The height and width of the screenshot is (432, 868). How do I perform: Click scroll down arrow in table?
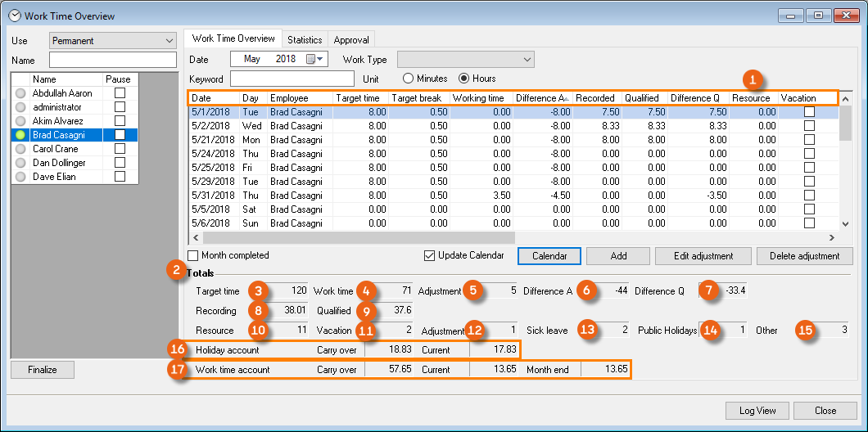point(846,223)
